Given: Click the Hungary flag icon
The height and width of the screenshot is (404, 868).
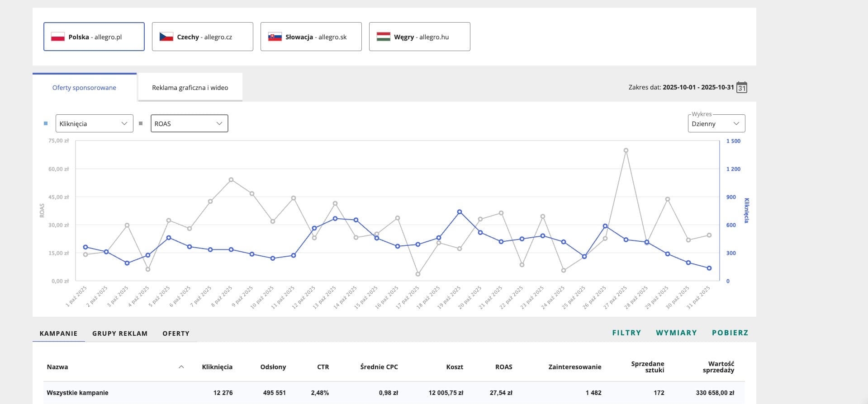Looking at the screenshot, I should pos(383,37).
